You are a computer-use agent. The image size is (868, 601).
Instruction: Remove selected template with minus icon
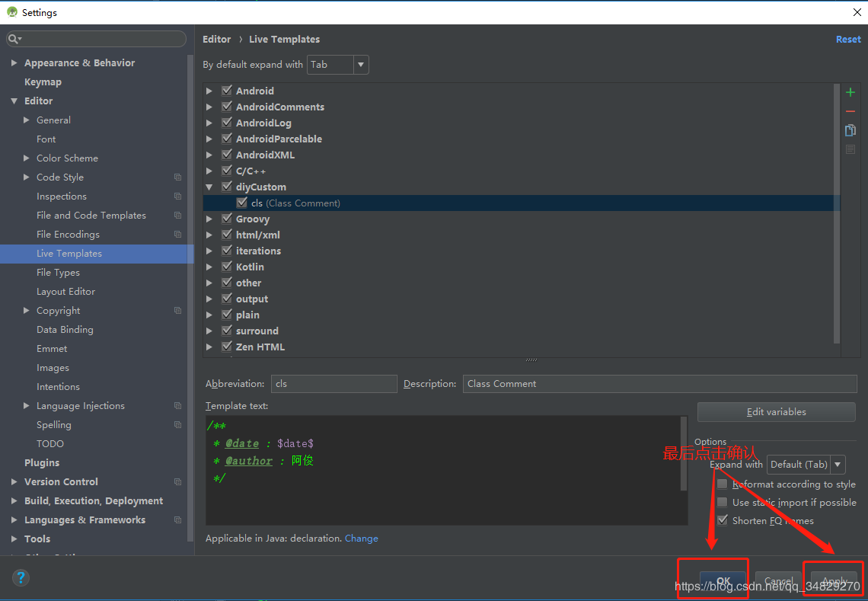850,111
